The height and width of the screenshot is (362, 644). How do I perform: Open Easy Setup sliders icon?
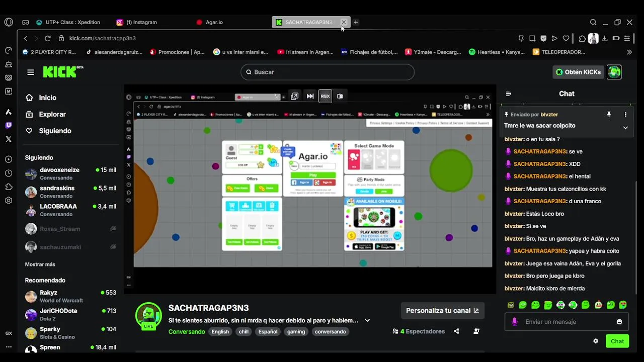(x=627, y=38)
